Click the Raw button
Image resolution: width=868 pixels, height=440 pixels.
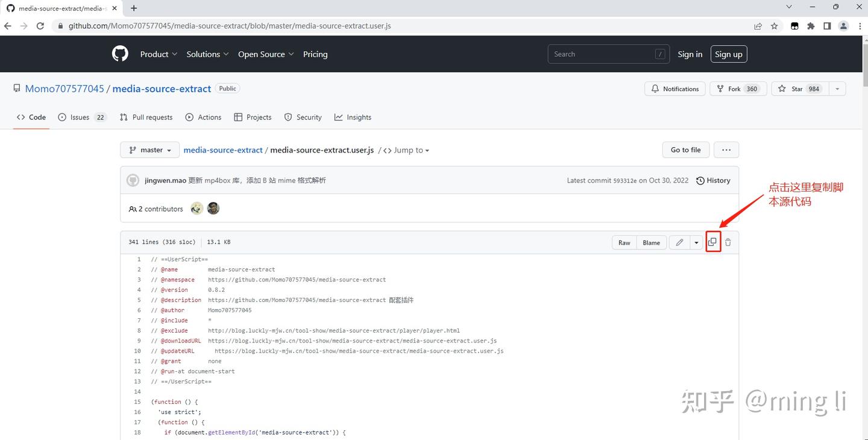click(x=624, y=242)
